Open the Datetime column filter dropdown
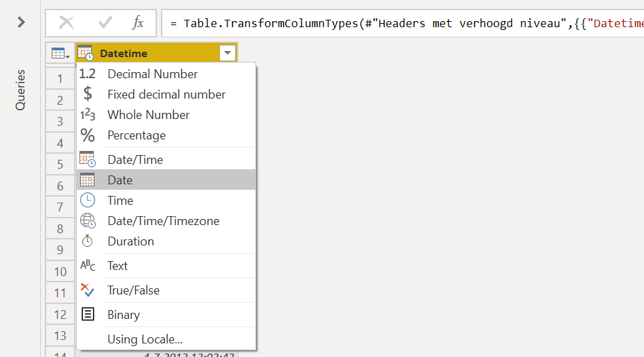The image size is (644, 357). click(x=226, y=53)
